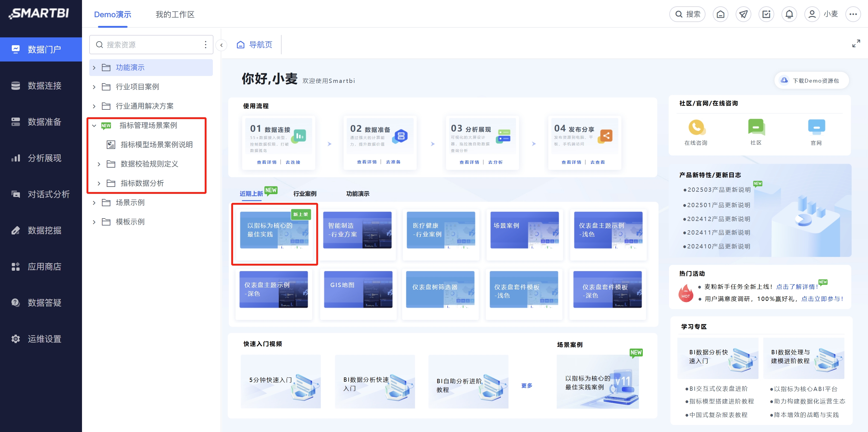Open 202503产品更新说明
Screen dimensions: 868x432
click(717, 190)
